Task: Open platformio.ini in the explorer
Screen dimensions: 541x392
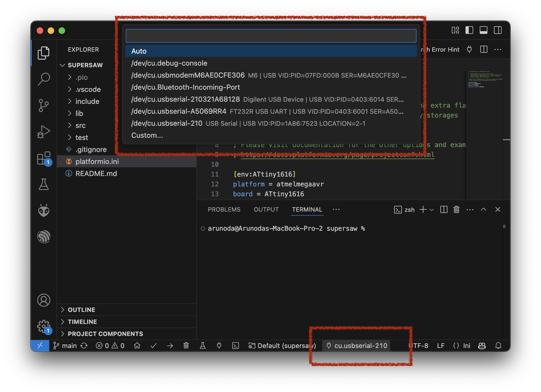Action: (x=127, y=162)
